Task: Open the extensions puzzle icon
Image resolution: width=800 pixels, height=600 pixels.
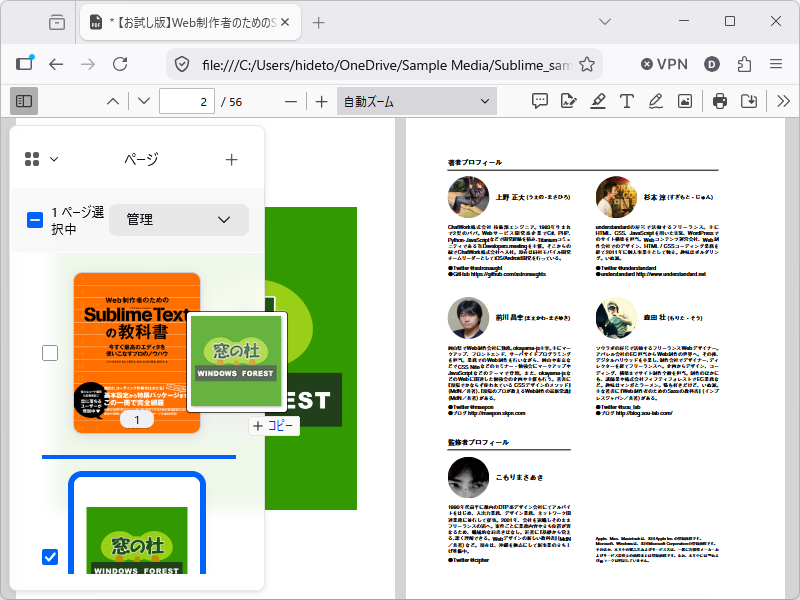Action: (744, 64)
